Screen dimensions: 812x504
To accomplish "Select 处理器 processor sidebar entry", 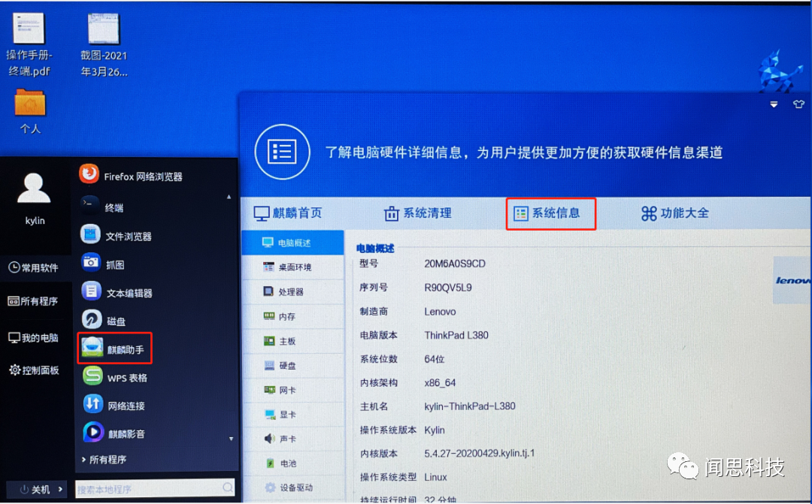I will click(292, 292).
